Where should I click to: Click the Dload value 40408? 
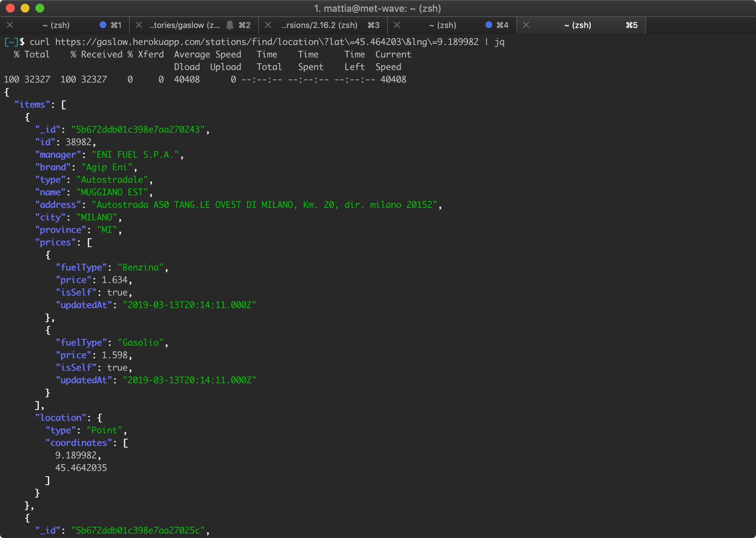[x=187, y=80]
